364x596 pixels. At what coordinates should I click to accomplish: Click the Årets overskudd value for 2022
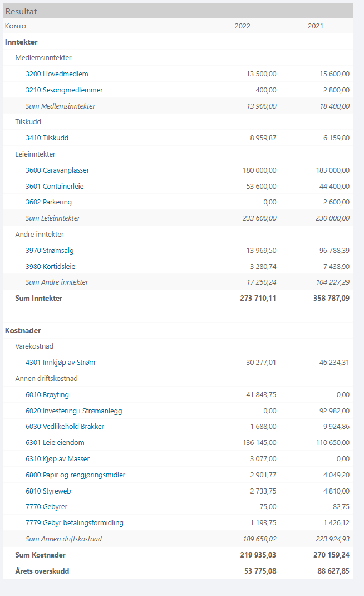[258, 571]
